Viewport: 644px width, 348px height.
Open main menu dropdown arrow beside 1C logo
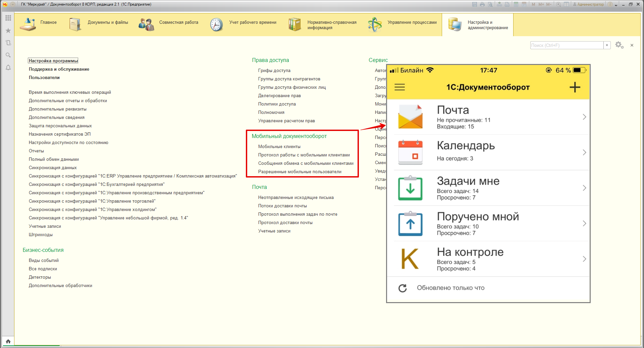[x=13, y=4]
